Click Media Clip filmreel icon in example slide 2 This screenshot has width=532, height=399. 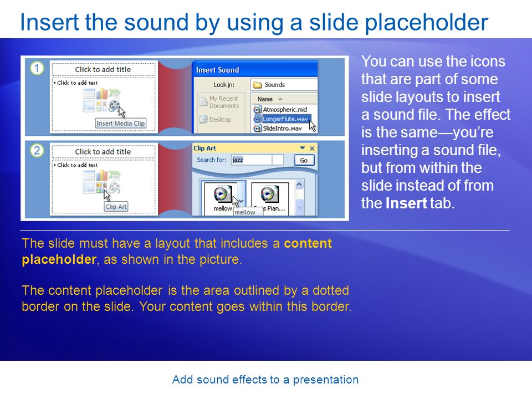point(115,188)
